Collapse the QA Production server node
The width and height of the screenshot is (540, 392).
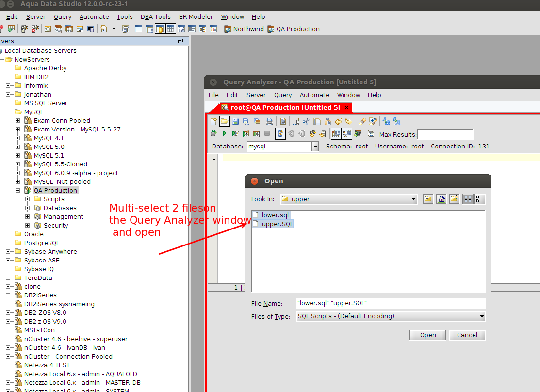click(17, 191)
